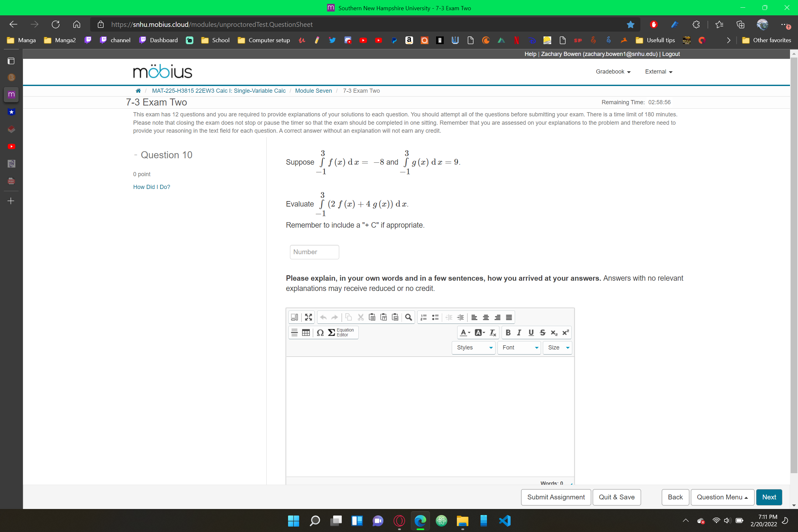Open the Font dropdown
Image resolution: width=798 pixels, height=532 pixels.
(519, 348)
